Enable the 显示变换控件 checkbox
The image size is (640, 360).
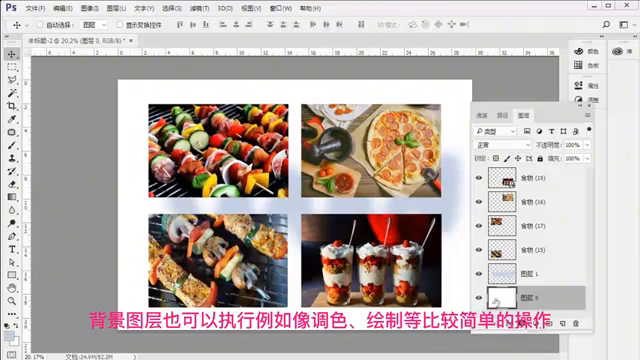119,25
